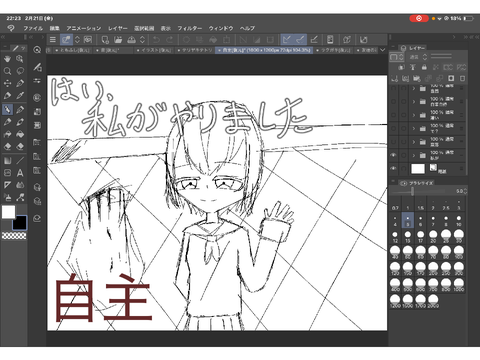The height and width of the screenshot is (360, 480).
Task: Click the stepper beside save icon
Action: click(142, 40)
